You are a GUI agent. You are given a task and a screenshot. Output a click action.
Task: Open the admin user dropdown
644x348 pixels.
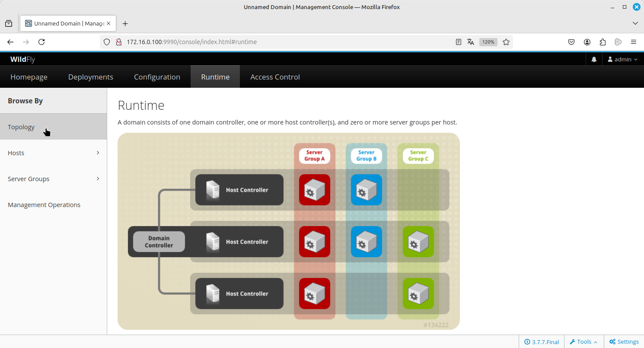[622, 59]
